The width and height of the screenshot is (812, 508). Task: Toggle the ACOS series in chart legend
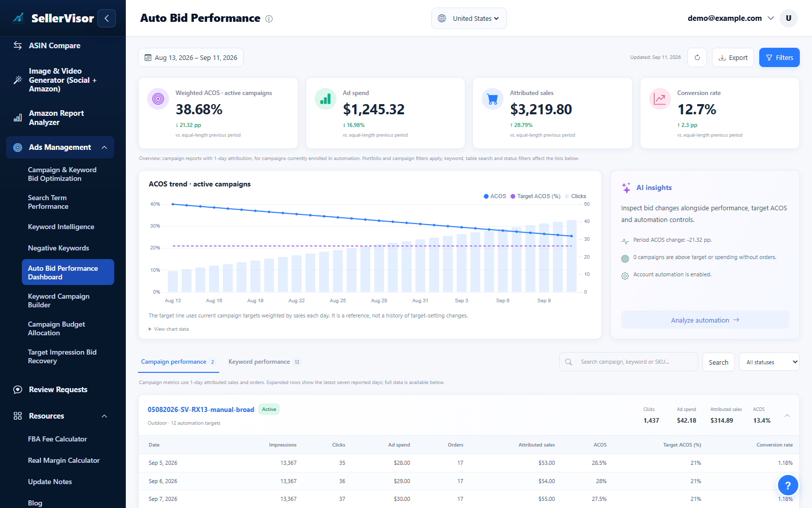coord(495,196)
